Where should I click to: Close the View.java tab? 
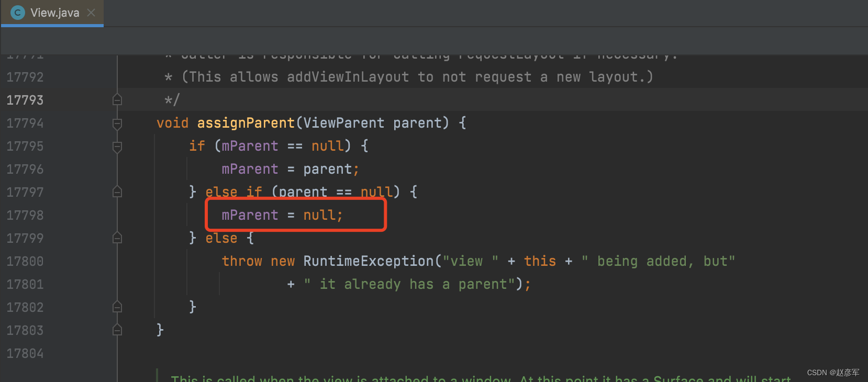pyautogui.click(x=91, y=13)
